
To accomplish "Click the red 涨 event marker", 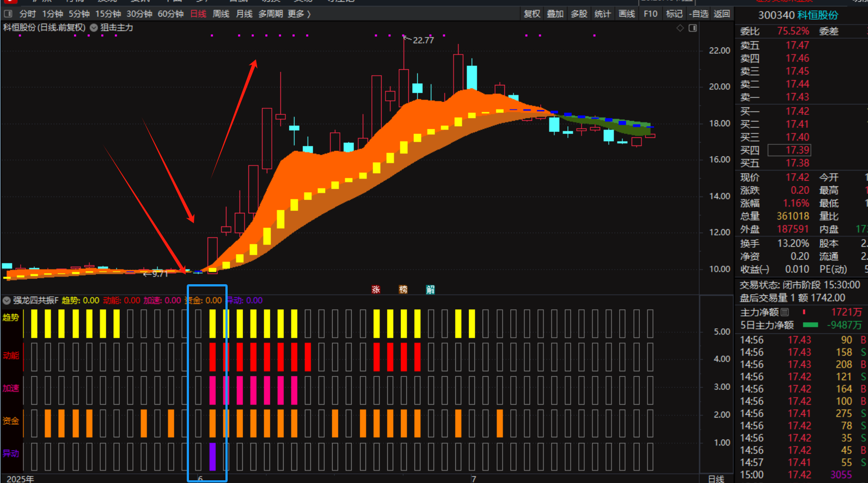I will point(376,290).
